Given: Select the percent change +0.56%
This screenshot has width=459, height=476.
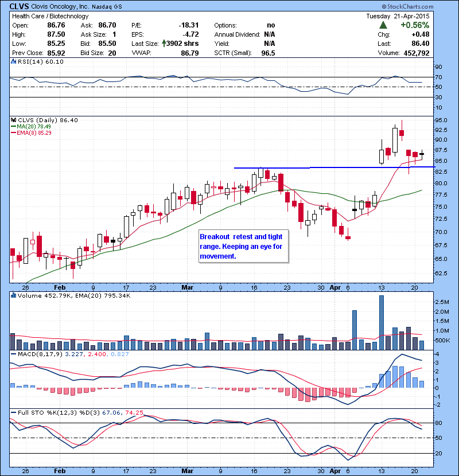Looking at the screenshot, I should click(x=415, y=25).
